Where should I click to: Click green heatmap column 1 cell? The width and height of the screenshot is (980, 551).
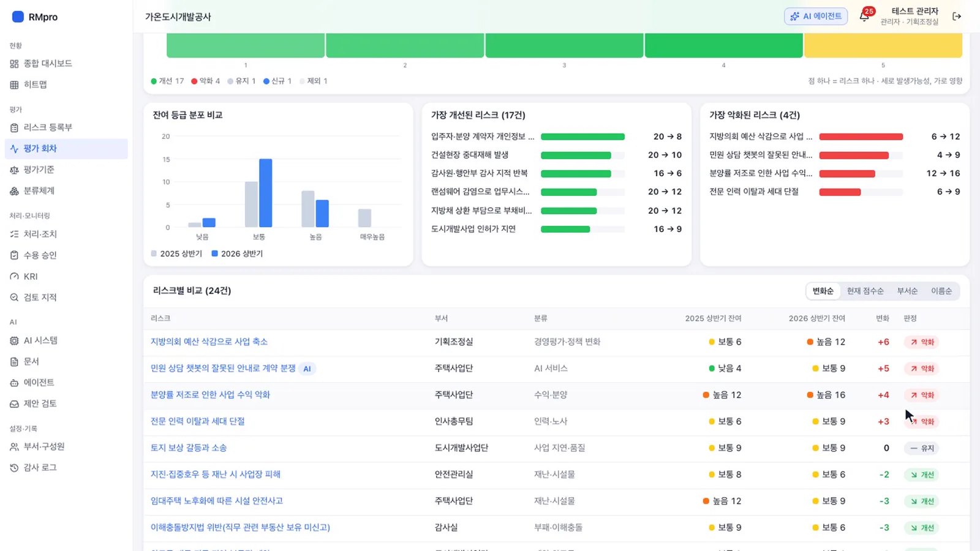[x=246, y=45]
